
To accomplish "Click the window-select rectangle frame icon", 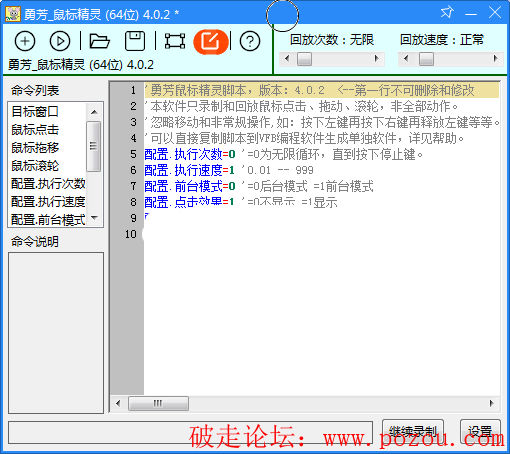I will [x=175, y=41].
